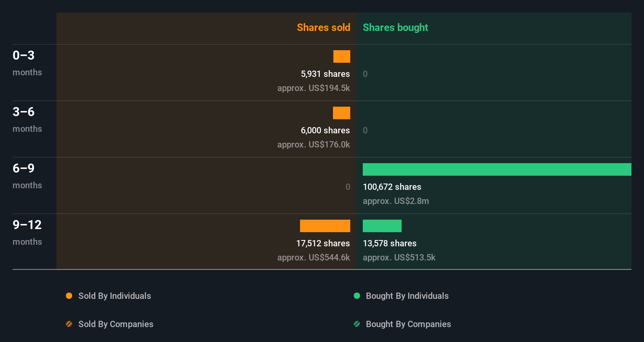Click the 5,931 shares value
The height and width of the screenshot is (342, 644).
point(326,74)
